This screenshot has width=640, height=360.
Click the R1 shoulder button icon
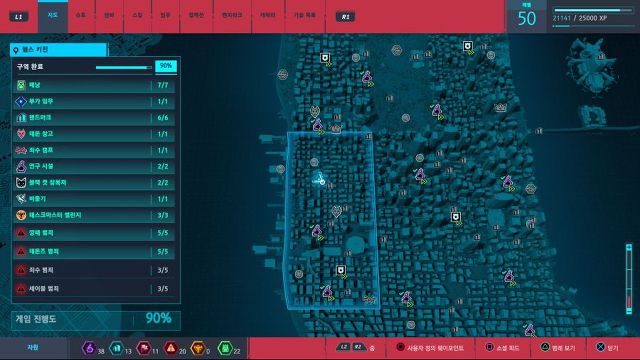tap(345, 17)
